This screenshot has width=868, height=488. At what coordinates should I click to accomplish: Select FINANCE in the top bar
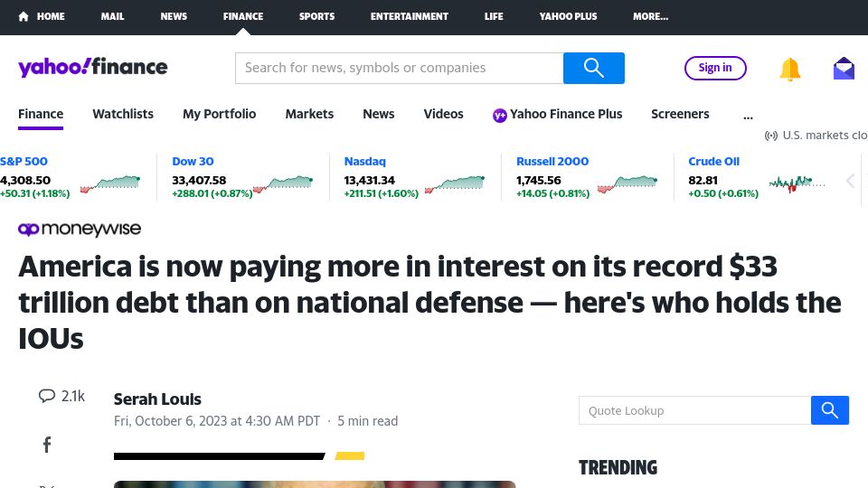coord(243,16)
